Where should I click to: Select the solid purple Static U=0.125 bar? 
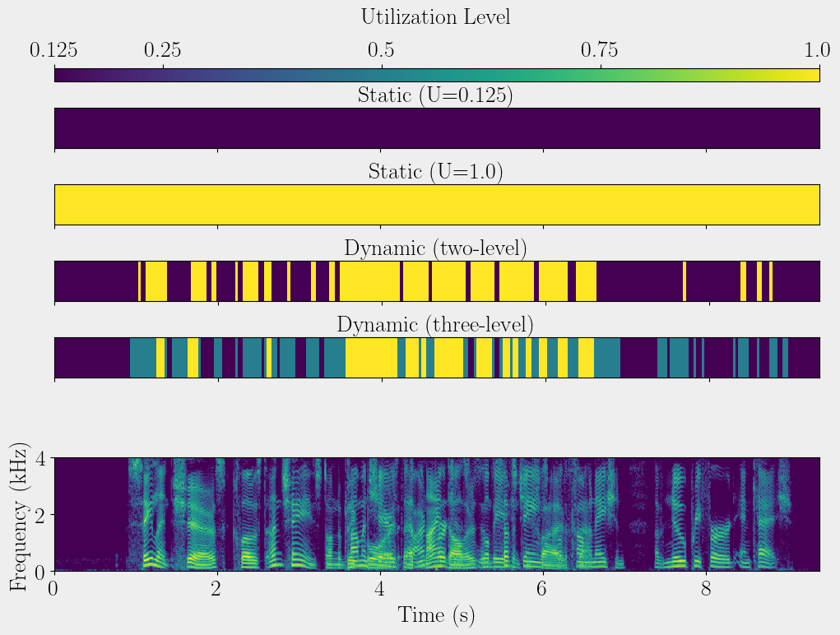click(x=437, y=128)
